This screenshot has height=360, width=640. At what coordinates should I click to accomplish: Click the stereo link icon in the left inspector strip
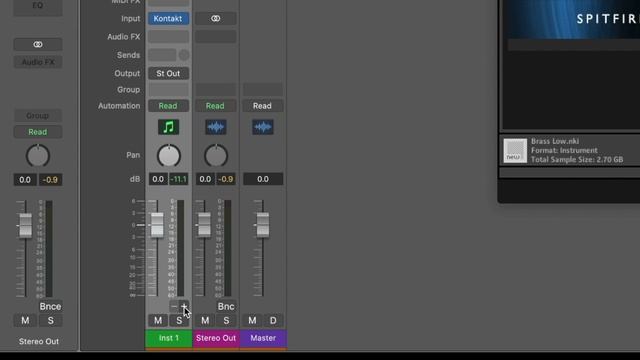(x=38, y=44)
